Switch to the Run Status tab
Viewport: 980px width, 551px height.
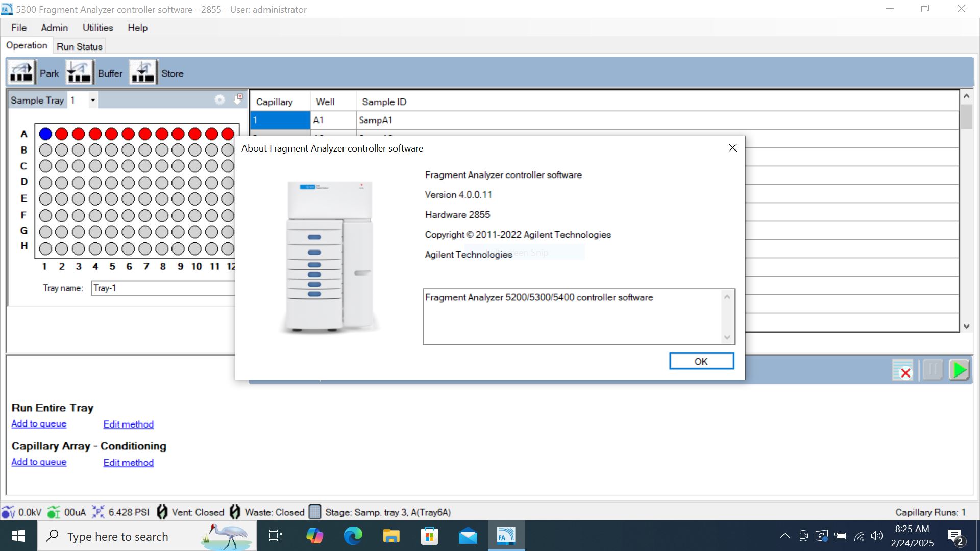point(79,46)
